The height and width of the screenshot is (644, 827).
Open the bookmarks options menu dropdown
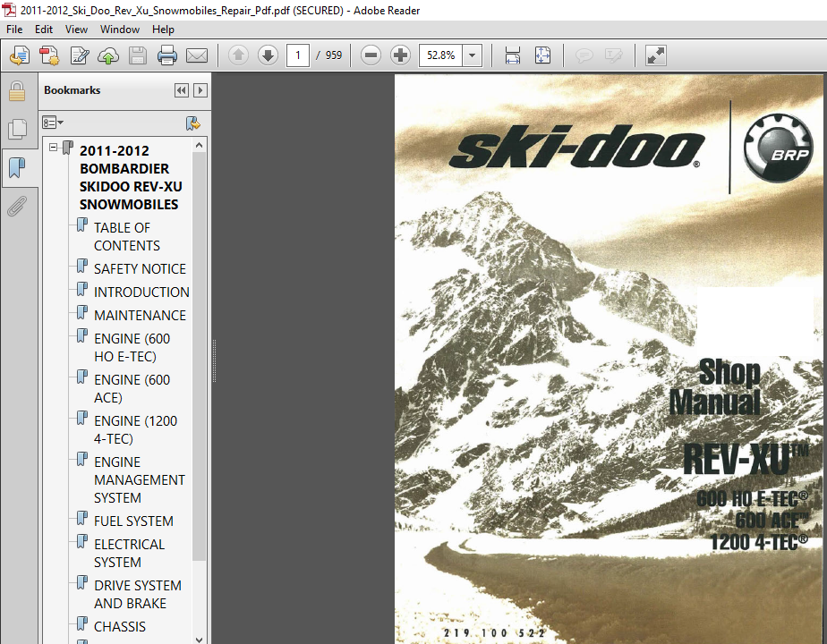(x=53, y=123)
